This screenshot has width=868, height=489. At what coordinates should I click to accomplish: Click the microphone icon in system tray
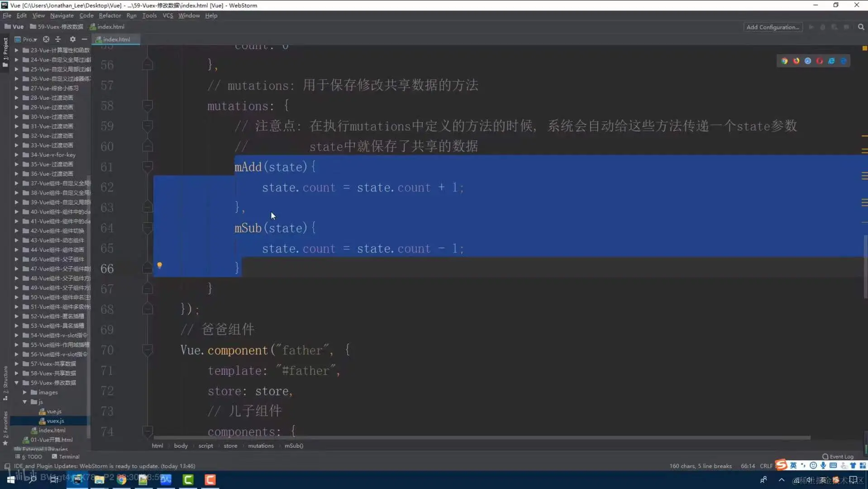pyautogui.click(x=823, y=465)
